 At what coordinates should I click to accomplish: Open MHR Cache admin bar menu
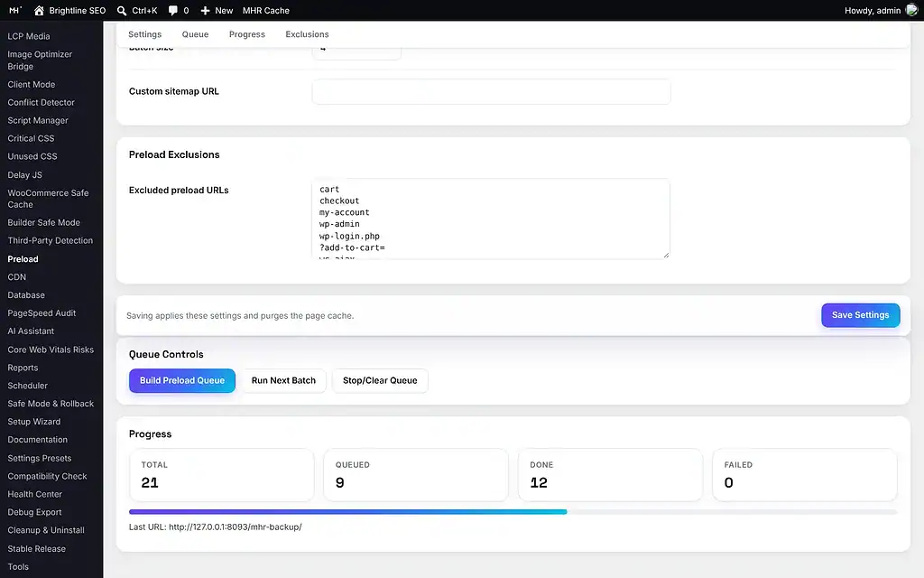point(266,11)
